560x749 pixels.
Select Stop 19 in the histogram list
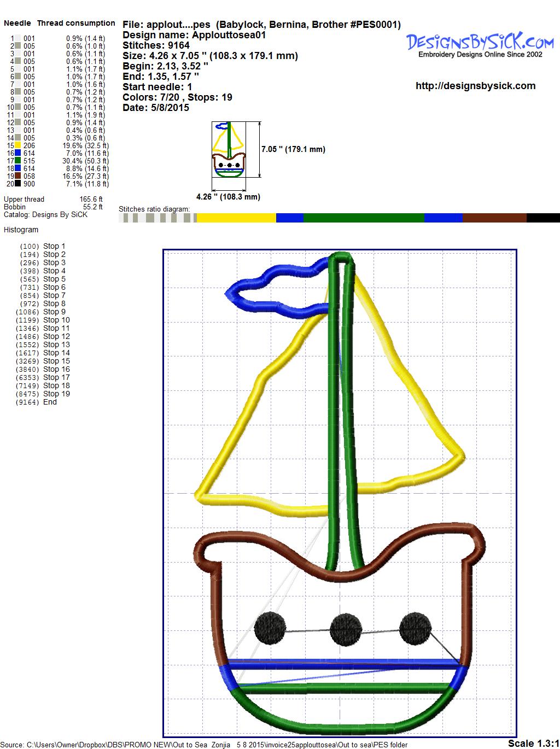pos(56,394)
